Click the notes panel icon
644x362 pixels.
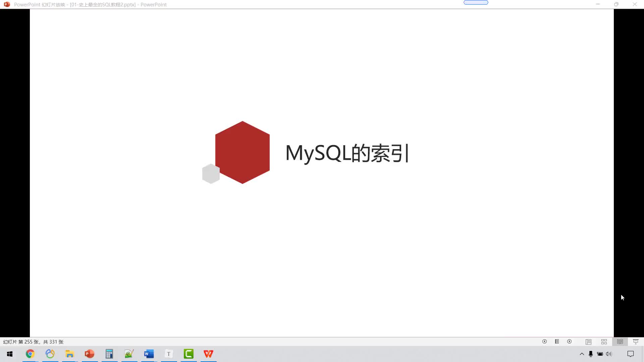point(557,341)
